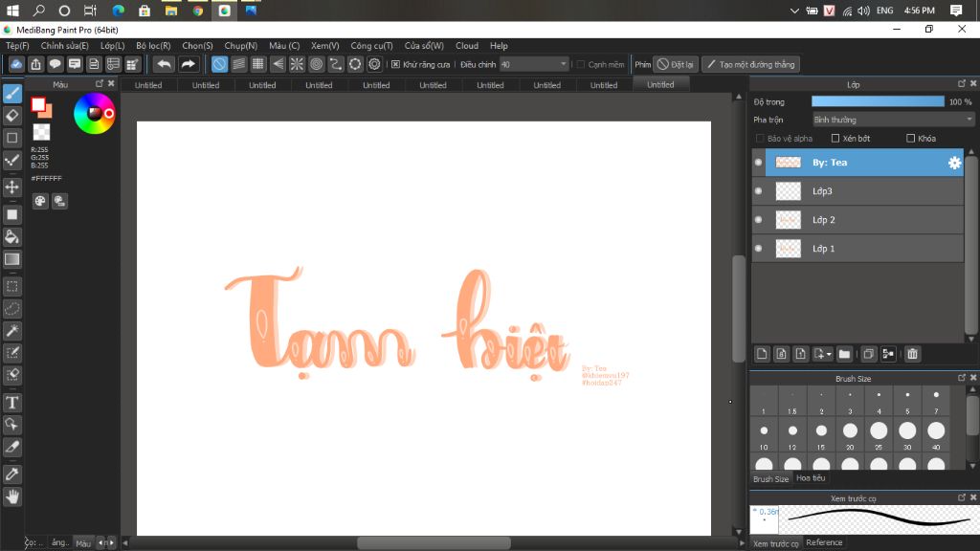
Task: Adjust the Độ trong opacity slider
Action: (879, 101)
